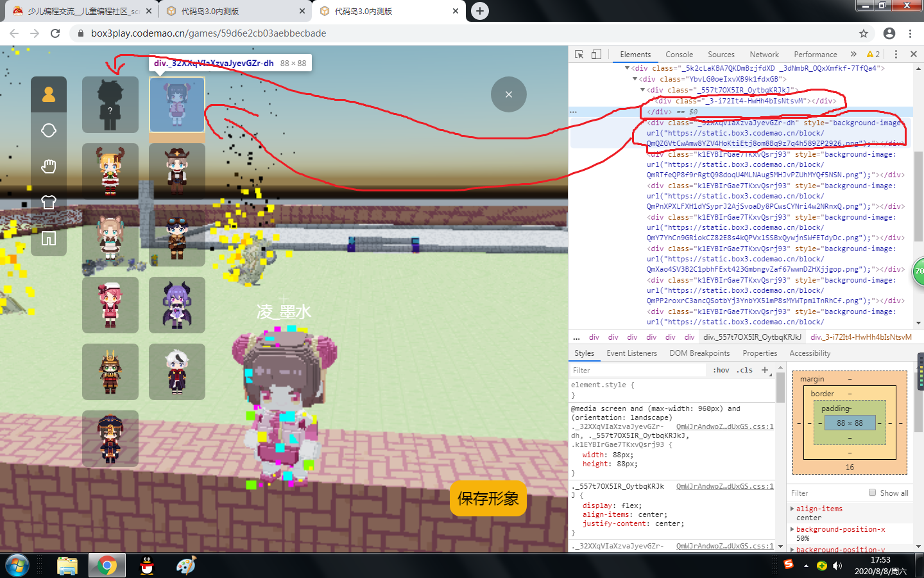Add a new style rule with plus icon
This screenshot has width=924, height=578.
[x=765, y=370]
